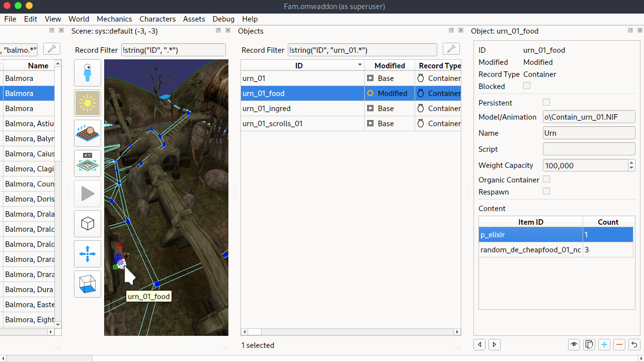644x362 pixels.
Task: Click the Record Type column header
Action: (438, 65)
